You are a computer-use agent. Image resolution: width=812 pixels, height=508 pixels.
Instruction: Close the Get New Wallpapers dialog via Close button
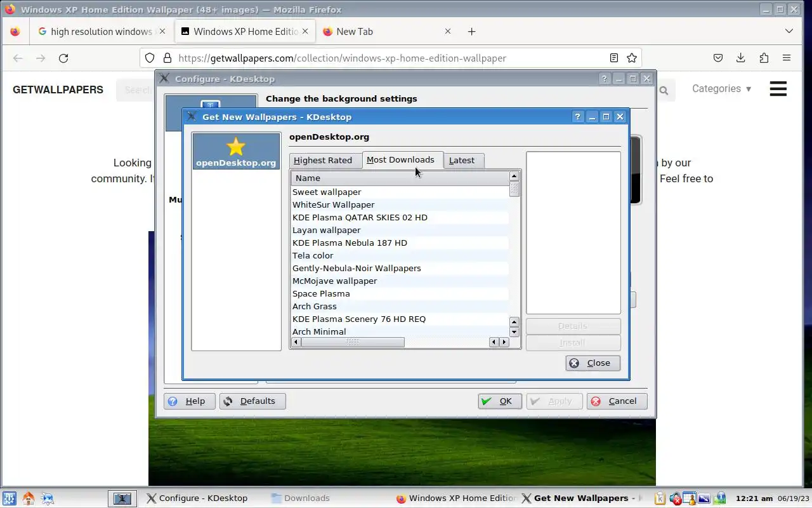click(593, 363)
